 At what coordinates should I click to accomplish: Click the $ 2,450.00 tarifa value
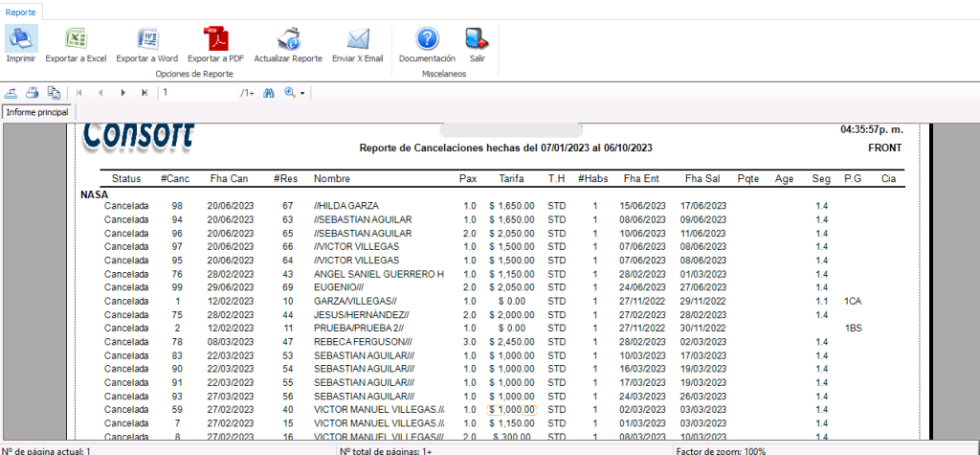click(x=513, y=342)
